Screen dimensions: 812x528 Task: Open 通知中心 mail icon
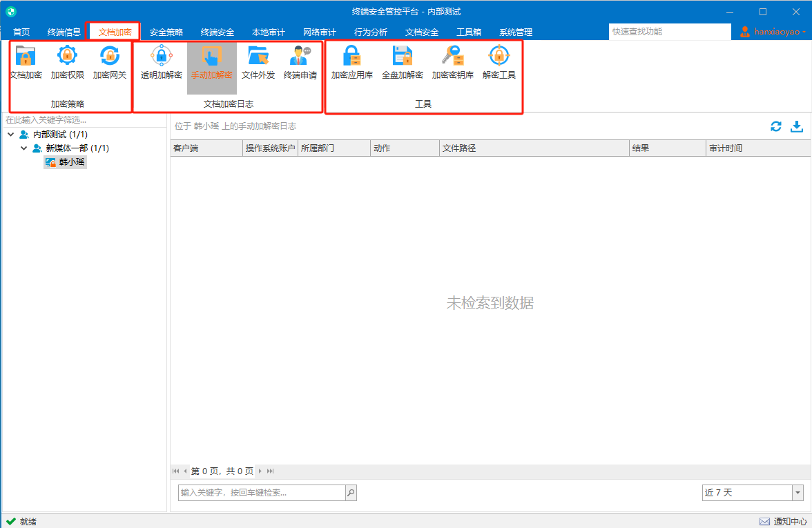coord(764,521)
